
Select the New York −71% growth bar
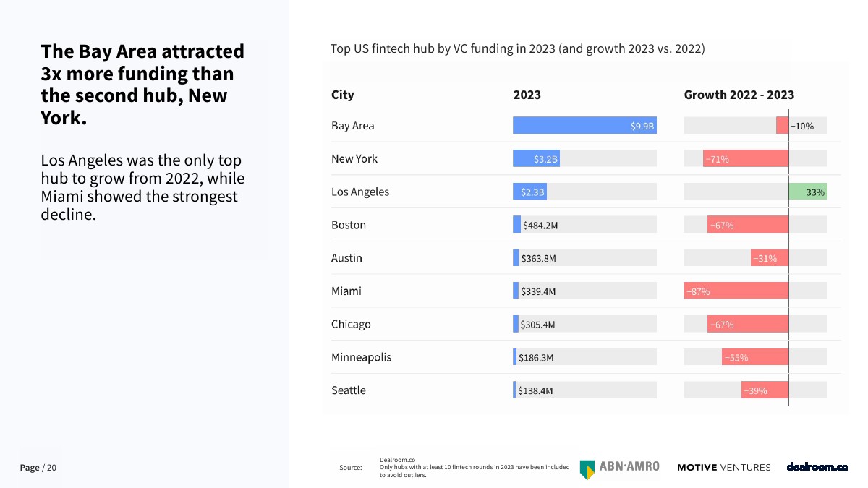pos(745,159)
